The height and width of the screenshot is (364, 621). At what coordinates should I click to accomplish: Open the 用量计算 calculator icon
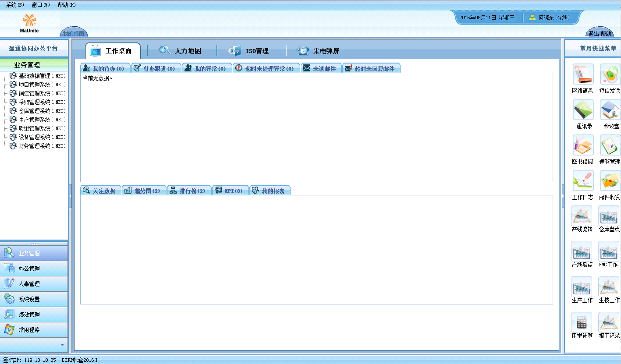(582, 322)
